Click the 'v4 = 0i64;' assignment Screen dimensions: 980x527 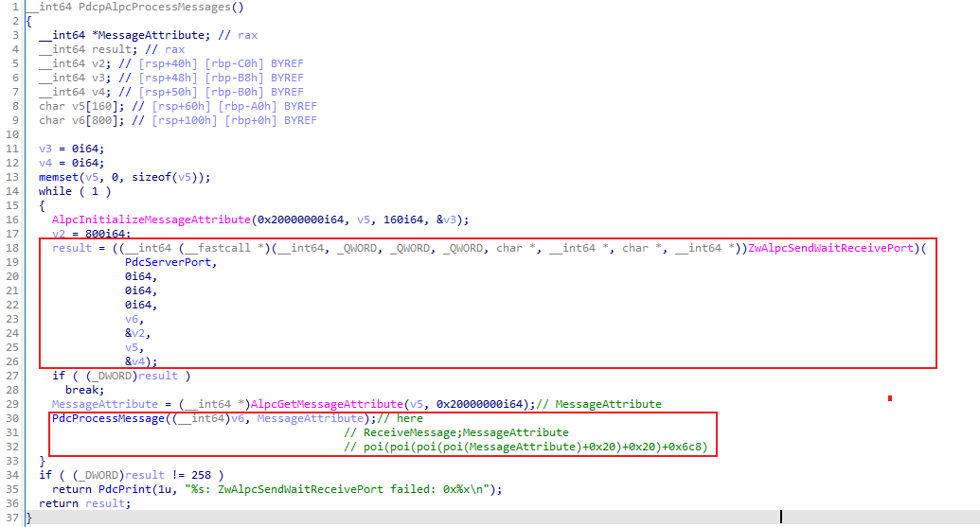tap(72, 163)
